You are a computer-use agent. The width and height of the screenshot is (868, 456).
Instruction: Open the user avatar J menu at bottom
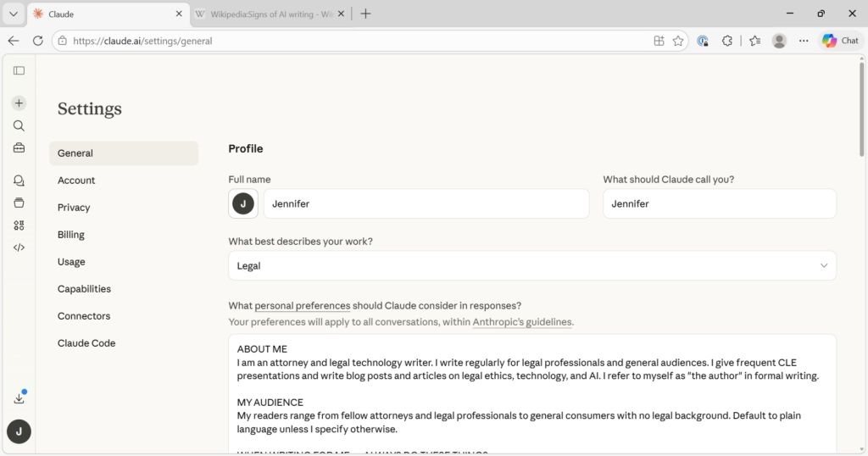click(x=19, y=431)
